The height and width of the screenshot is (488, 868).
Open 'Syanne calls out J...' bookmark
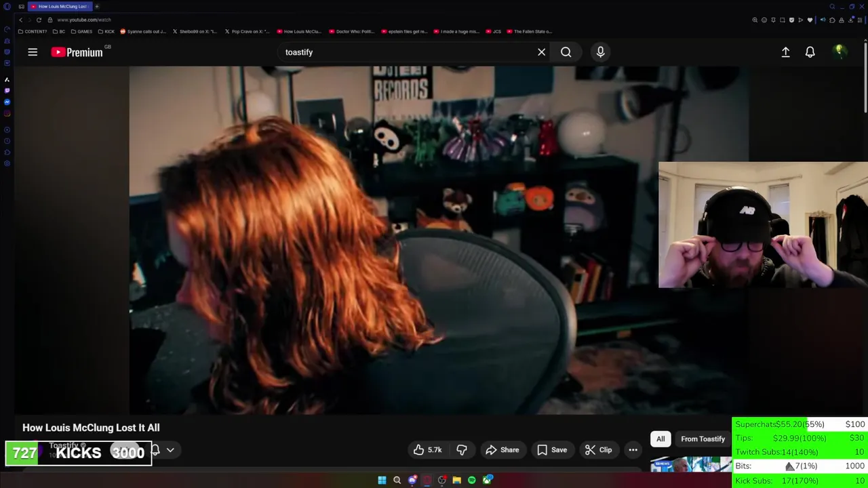click(x=143, y=31)
